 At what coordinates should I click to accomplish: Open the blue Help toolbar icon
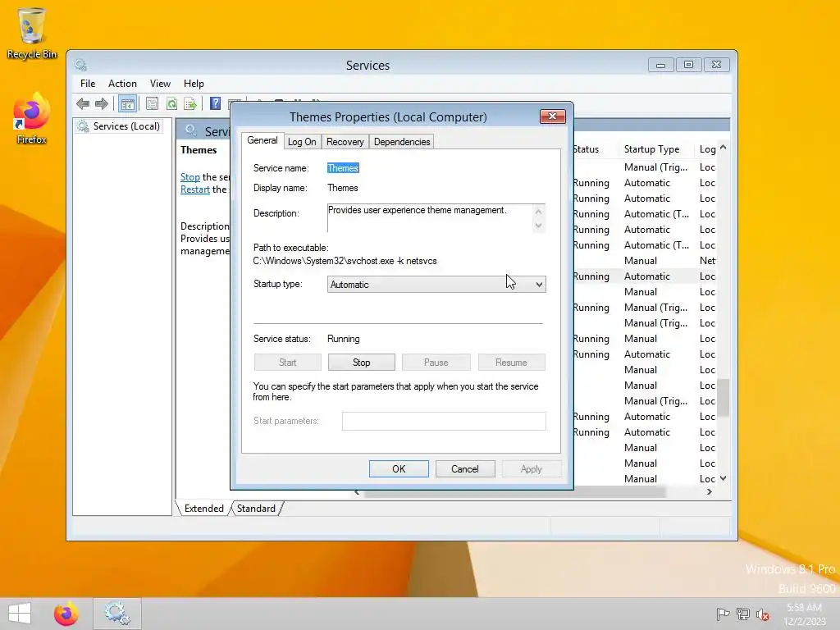click(215, 103)
